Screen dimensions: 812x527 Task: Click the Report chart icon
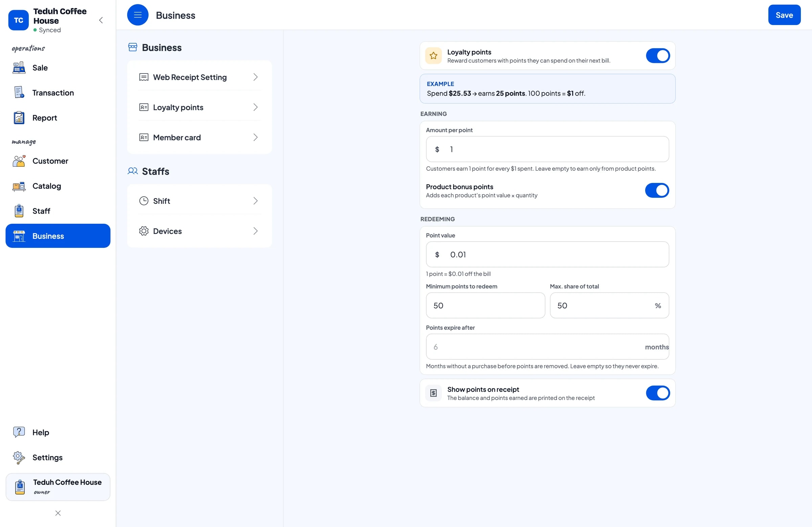[19, 118]
